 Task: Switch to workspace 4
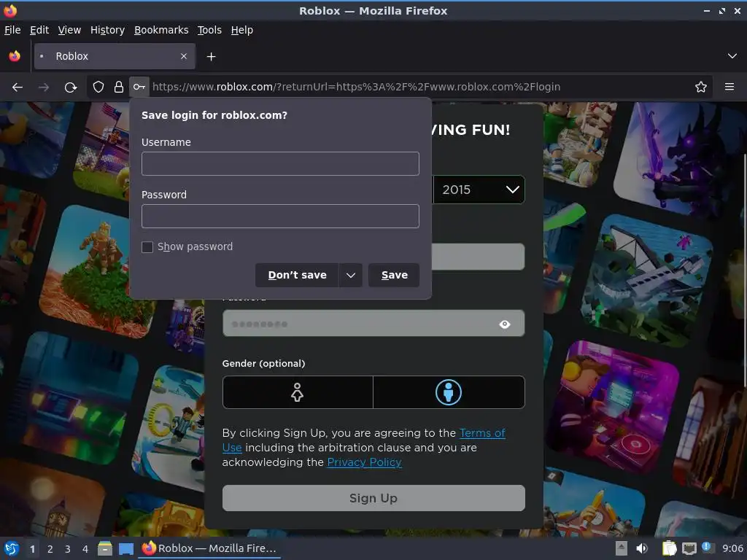[x=85, y=549]
